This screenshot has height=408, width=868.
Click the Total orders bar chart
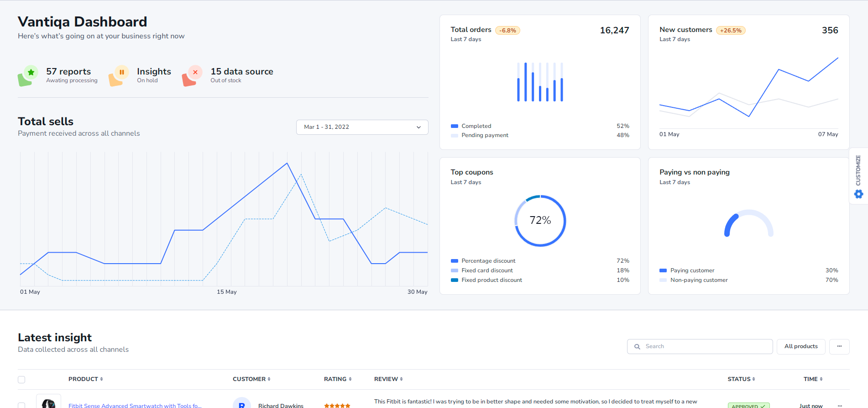click(540, 82)
